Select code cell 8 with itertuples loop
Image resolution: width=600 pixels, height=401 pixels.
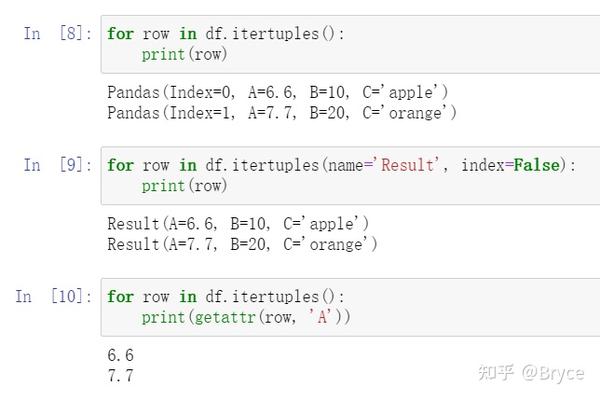[350, 44]
